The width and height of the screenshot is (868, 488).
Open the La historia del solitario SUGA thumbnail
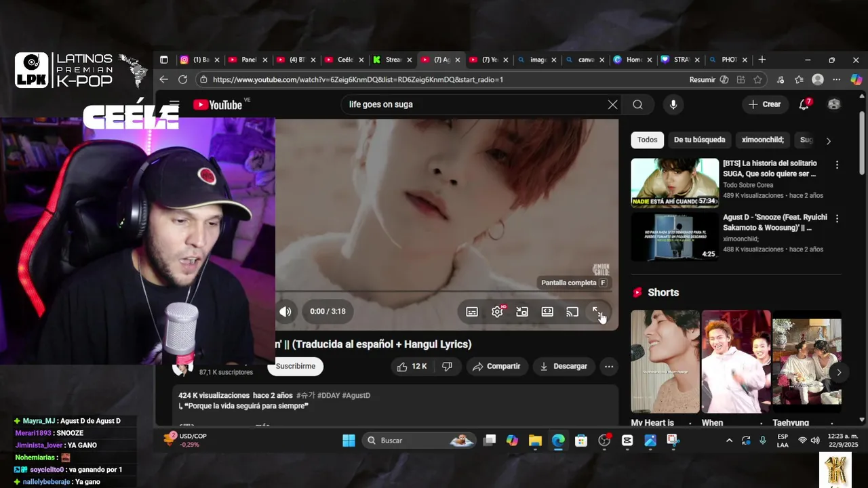pos(675,183)
